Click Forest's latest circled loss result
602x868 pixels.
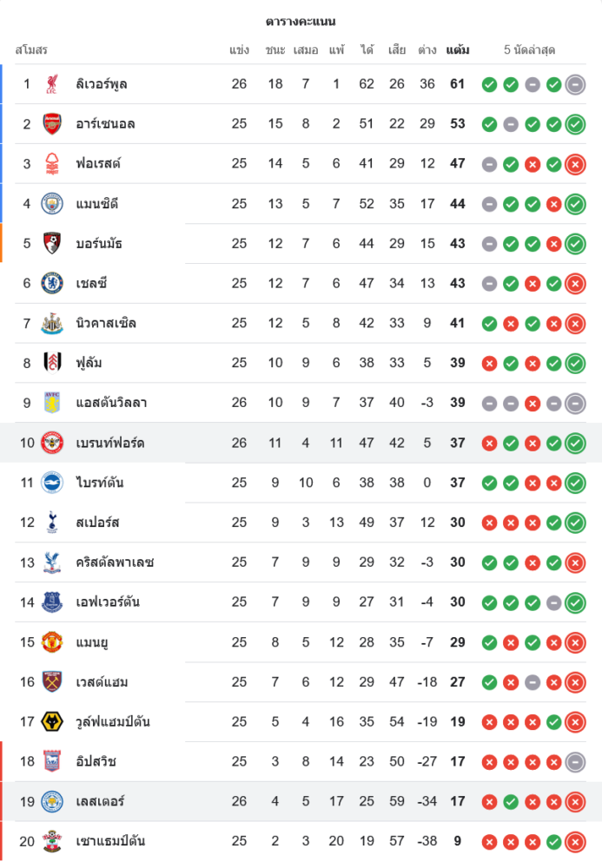coord(574,164)
